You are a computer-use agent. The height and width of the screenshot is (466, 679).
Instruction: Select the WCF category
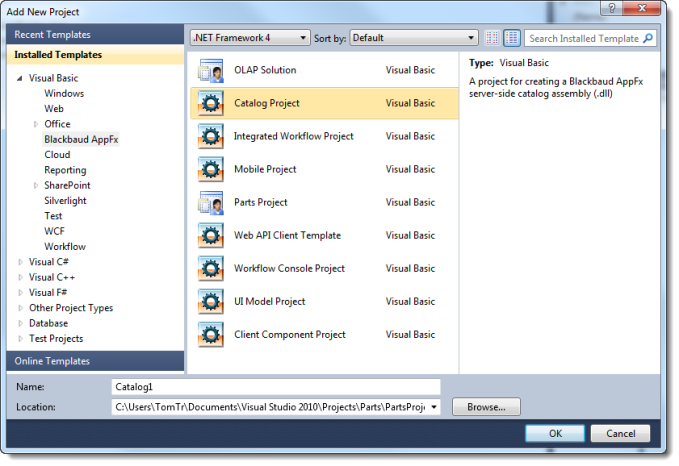pos(54,231)
